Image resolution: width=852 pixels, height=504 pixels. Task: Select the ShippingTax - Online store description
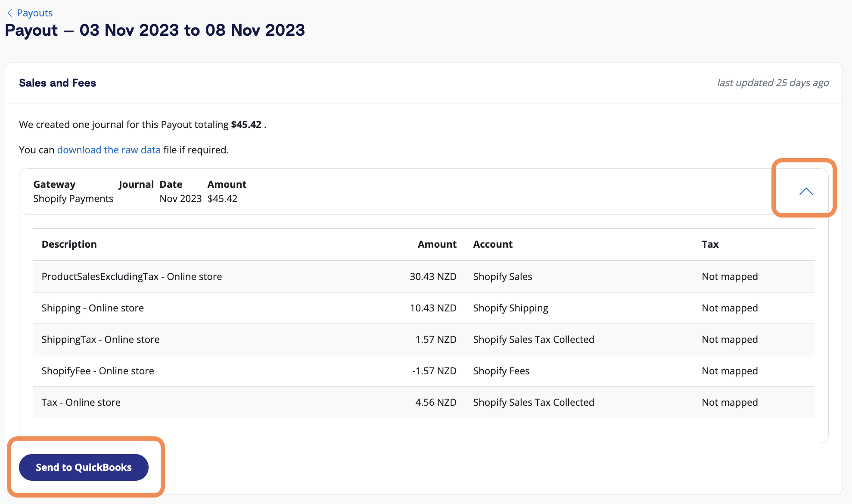click(100, 339)
